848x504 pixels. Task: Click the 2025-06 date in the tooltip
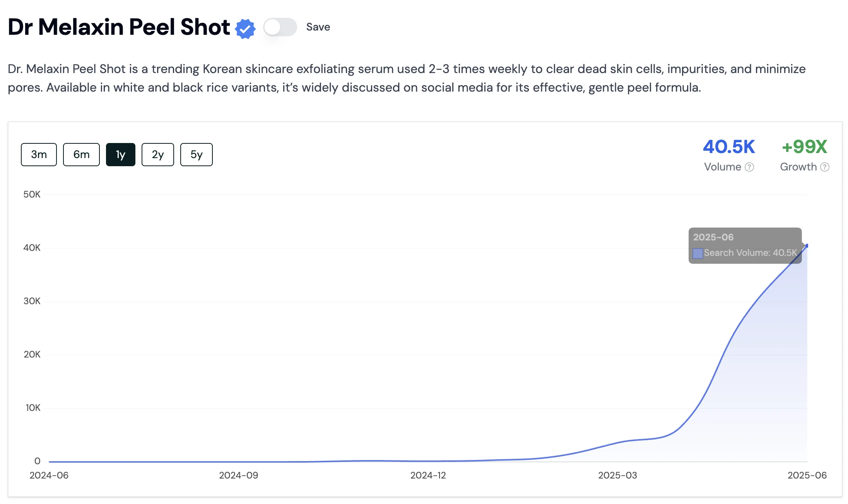coord(713,237)
